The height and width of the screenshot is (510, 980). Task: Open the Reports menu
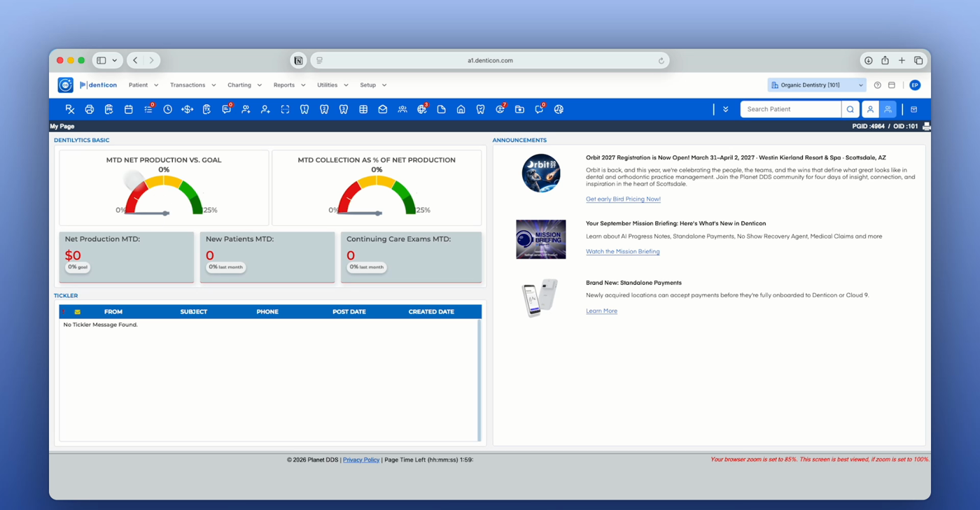pyautogui.click(x=289, y=85)
